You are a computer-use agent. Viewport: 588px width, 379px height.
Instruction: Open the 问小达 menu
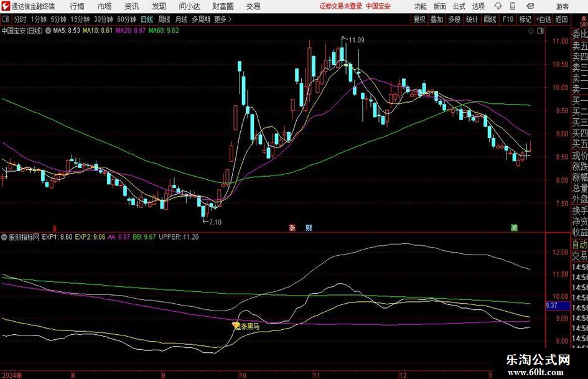(x=189, y=6)
